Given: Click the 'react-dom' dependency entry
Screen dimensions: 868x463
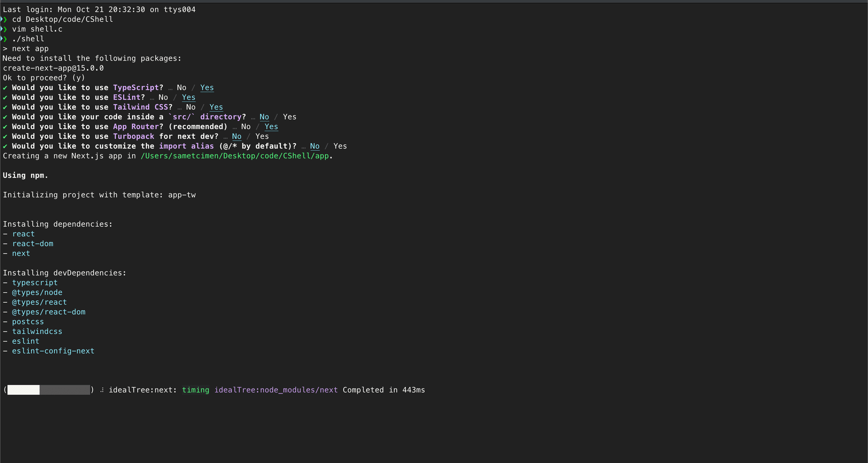Looking at the screenshot, I should pos(33,244).
